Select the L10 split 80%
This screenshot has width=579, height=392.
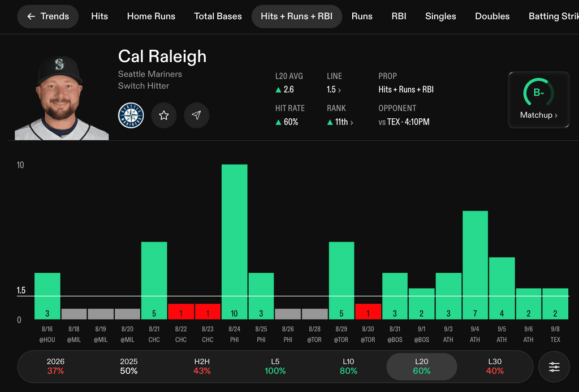[x=348, y=366]
